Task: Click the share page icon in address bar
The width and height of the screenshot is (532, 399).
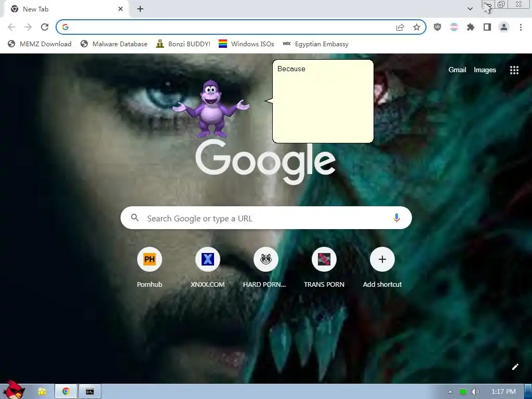Action: (400, 27)
